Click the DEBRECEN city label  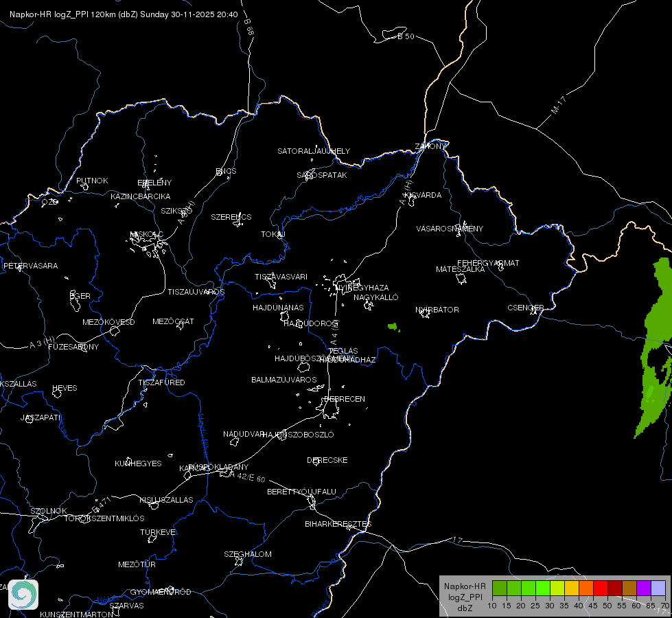pos(345,399)
